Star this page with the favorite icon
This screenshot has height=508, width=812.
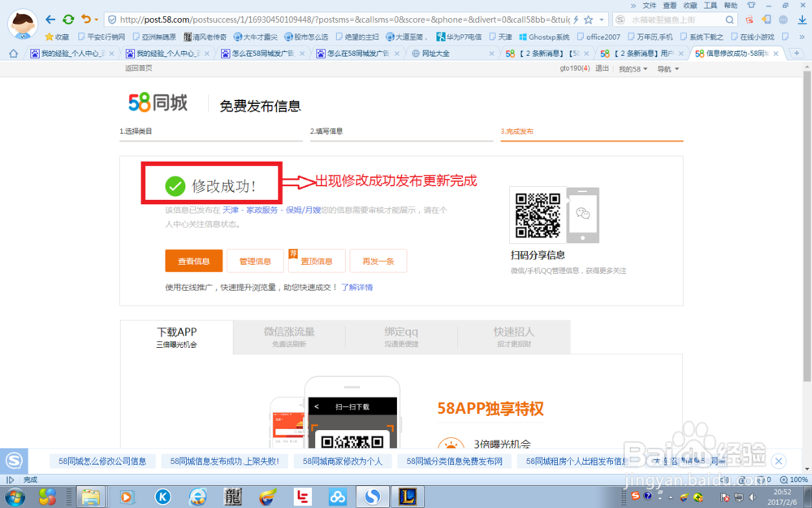click(x=588, y=20)
